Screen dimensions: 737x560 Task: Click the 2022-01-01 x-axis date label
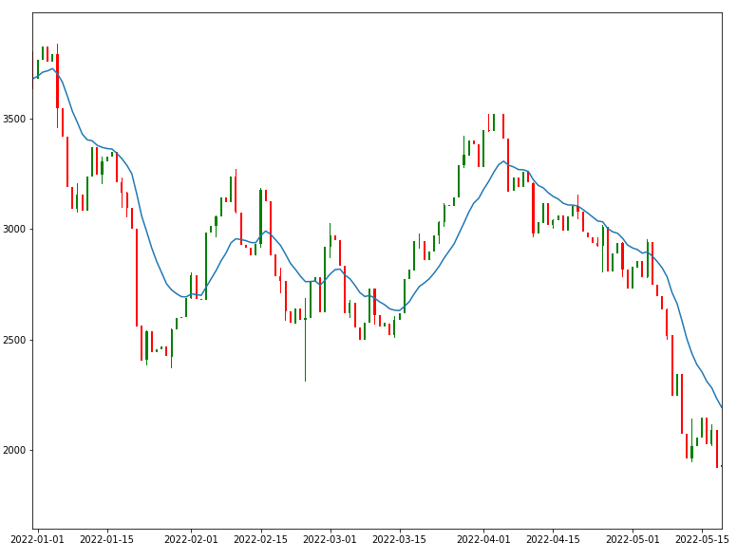[x=37, y=539]
